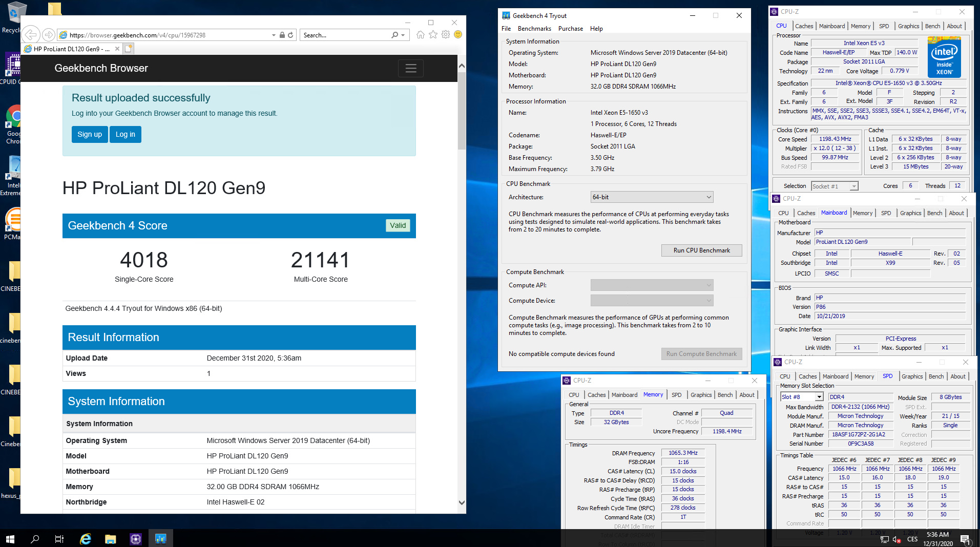Open the Geekbench Browser hamburger menu
This screenshot has width=980, height=547.
click(411, 68)
